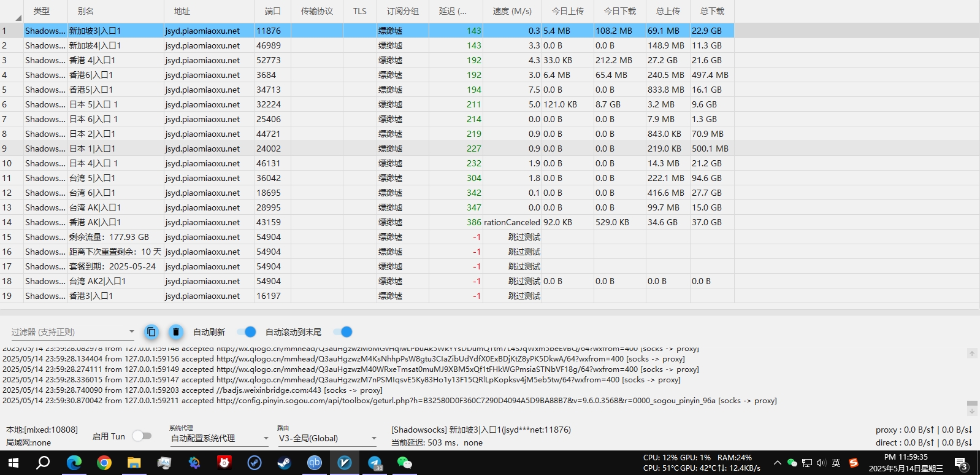Toggle the 自动刷新 auto-refresh switch
The image size is (980, 475).
[x=247, y=332]
